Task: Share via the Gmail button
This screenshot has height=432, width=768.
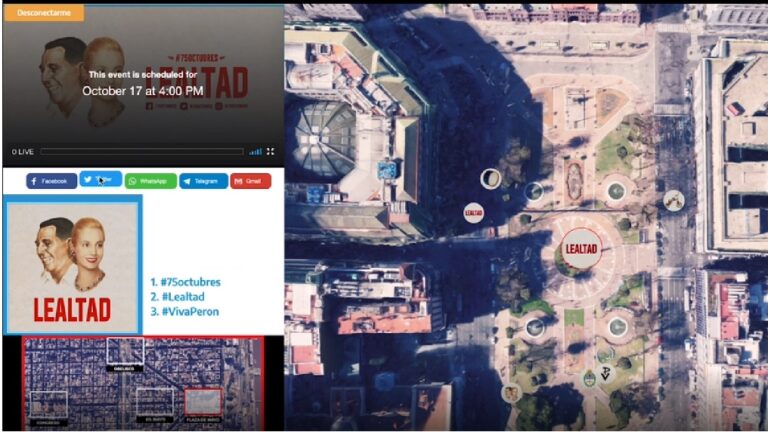Action: coord(250,181)
